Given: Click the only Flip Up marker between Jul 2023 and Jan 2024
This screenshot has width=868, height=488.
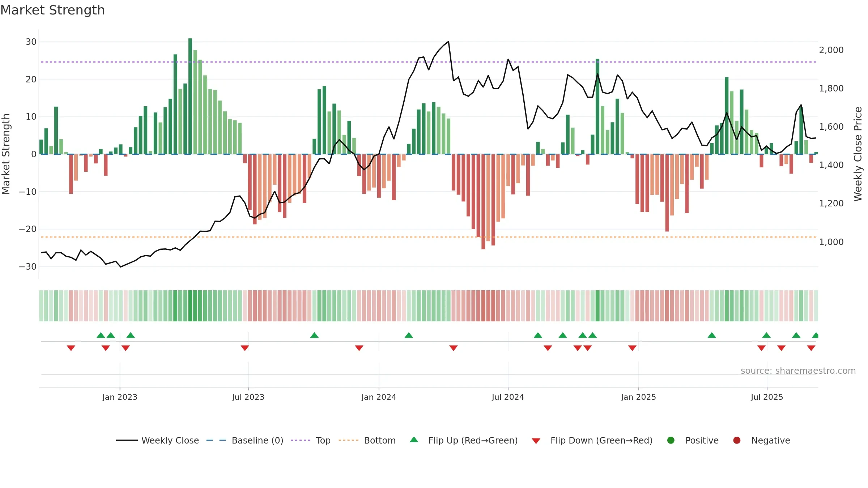Looking at the screenshot, I should (x=314, y=335).
